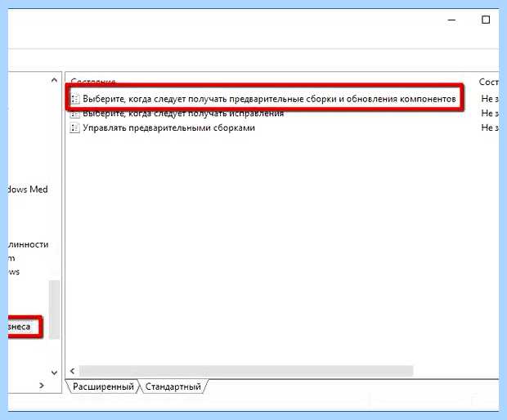The image size is (507, 420).
Task: Click tree pane scroll down arrow
Action: (x=54, y=373)
